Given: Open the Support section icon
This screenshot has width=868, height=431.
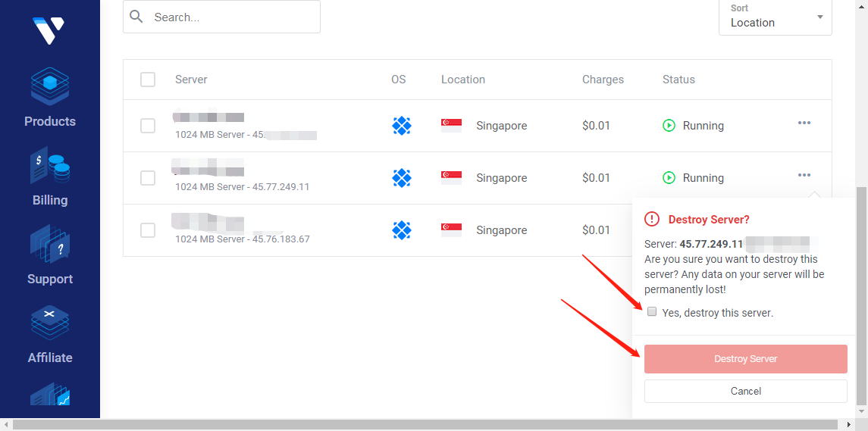Looking at the screenshot, I should tap(50, 244).
